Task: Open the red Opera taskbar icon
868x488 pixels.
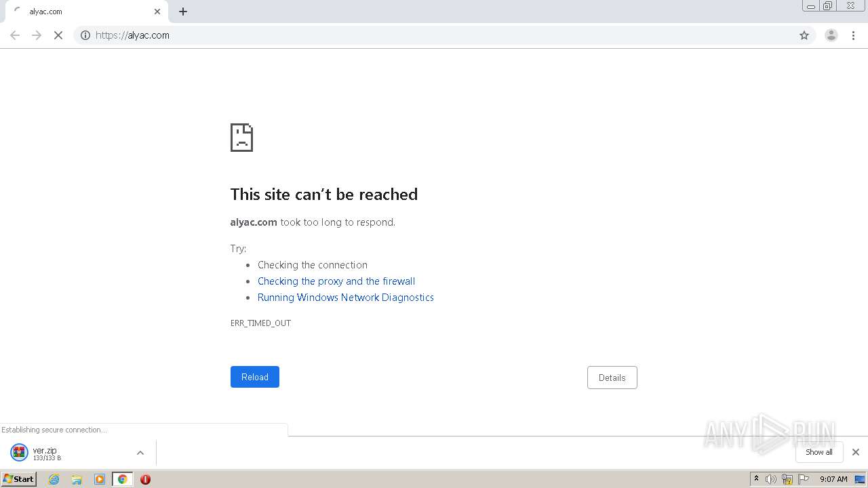Action: 145,479
